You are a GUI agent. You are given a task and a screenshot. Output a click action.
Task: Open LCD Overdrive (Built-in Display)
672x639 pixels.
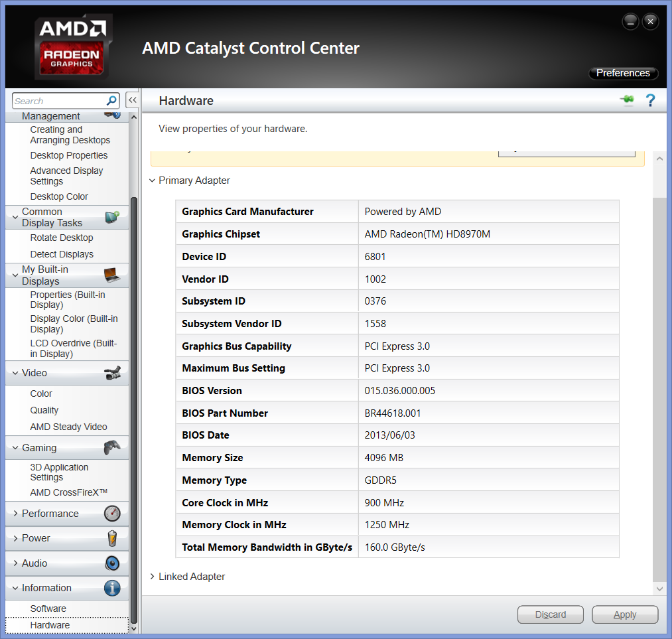pyautogui.click(x=73, y=348)
